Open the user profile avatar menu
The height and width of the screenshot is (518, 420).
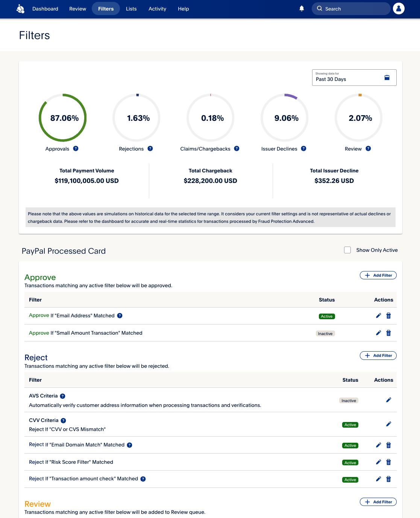point(399,9)
